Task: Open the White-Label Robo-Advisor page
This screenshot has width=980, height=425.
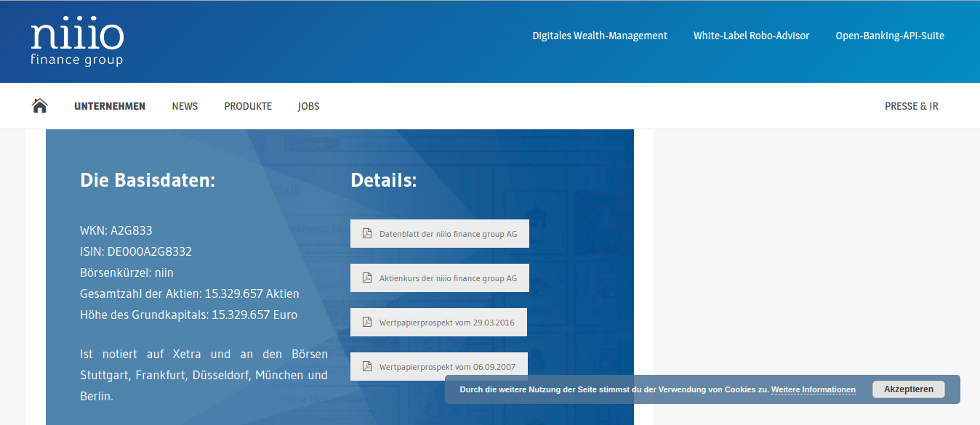Action: tap(751, 35)
